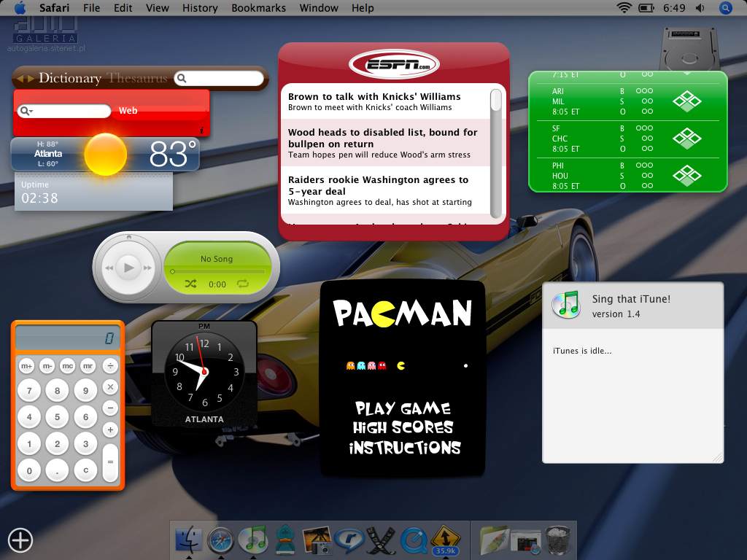
Task: Click the ESPN.com logo
Action: [394, 64]
